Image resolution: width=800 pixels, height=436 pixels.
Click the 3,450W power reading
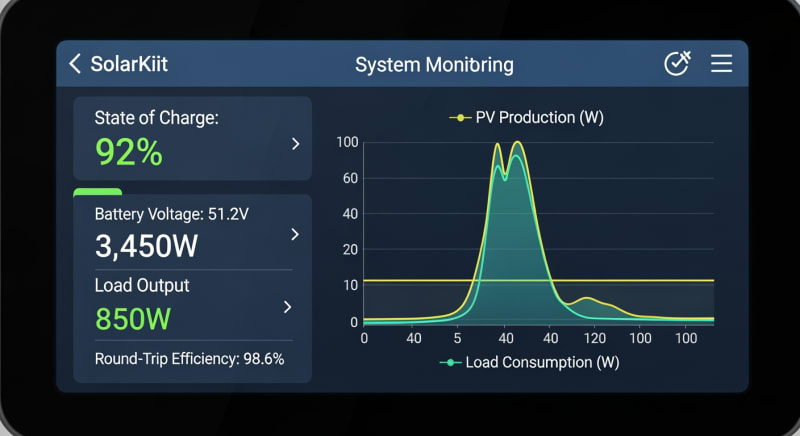point(146,246)
